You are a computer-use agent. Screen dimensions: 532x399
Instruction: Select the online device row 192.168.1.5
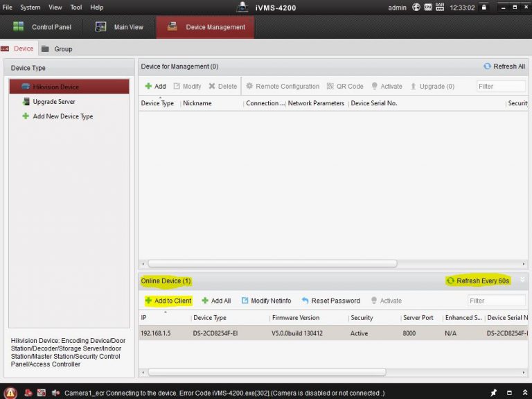pos(333,333)
